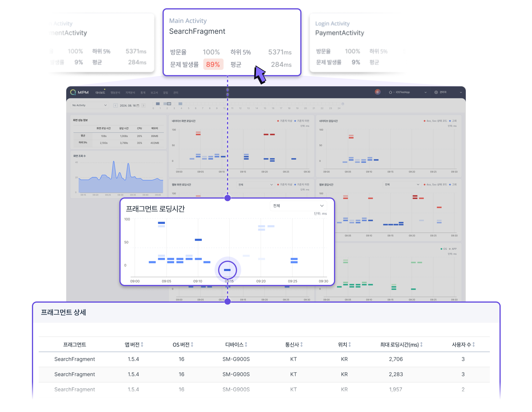Toggle 4xx, 5xx 상태 코드 legend in 웹뷰 응답시간
532x412 pixels.
435,185
